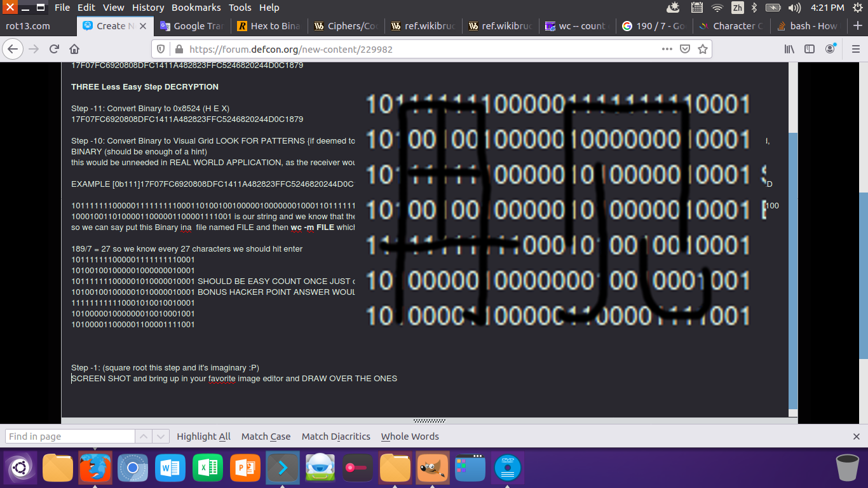The image size is (868, 488).
Task: Open the Ubuntu launcher icon
Action: [x=20, y=468]
